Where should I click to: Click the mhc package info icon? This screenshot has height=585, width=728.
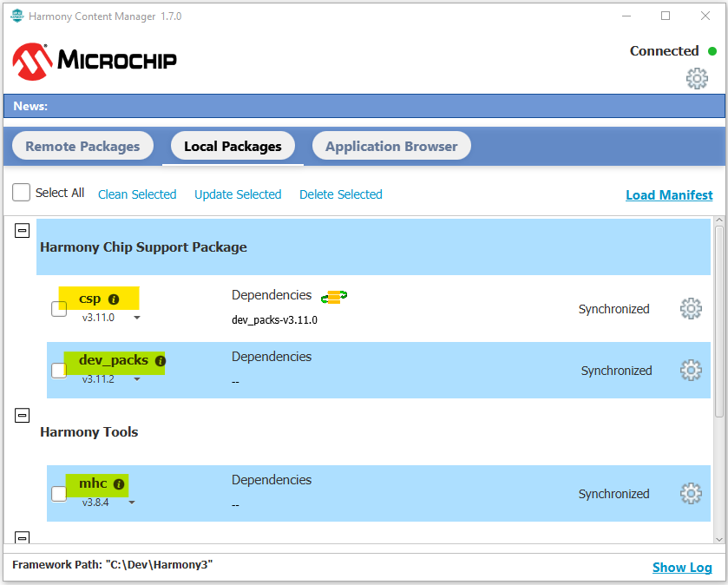(x=119, y=484)
